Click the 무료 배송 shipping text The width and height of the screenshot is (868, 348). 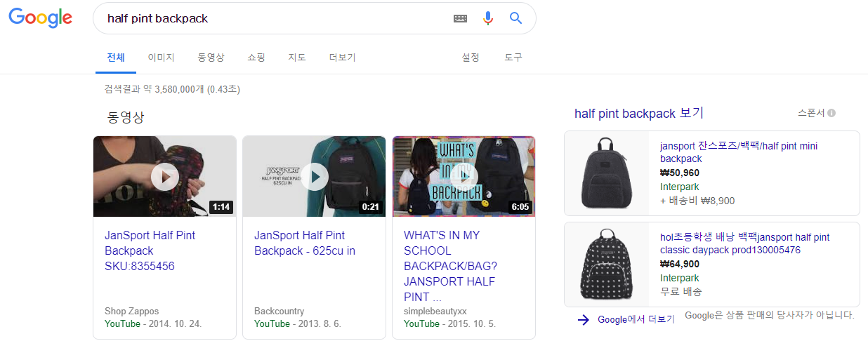[680, 291]
